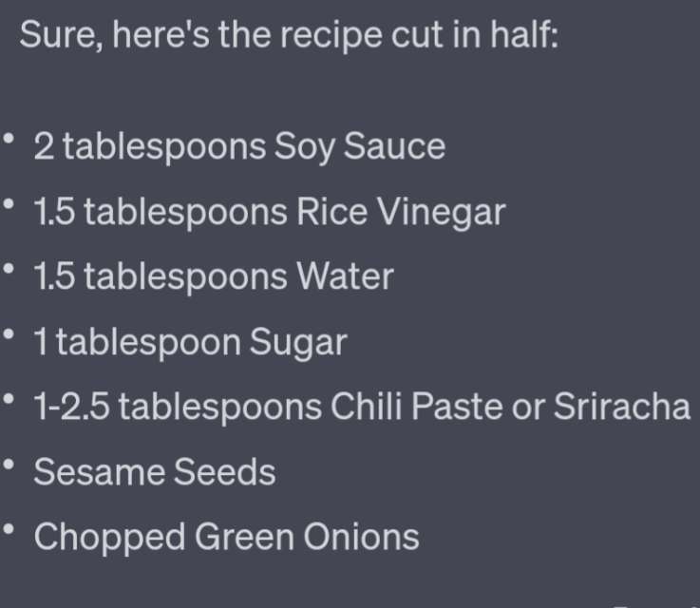Viewport: 700px width, 608px height.
Task: Click the "1 tablespoon Sugar" list item
Action: 191,343
